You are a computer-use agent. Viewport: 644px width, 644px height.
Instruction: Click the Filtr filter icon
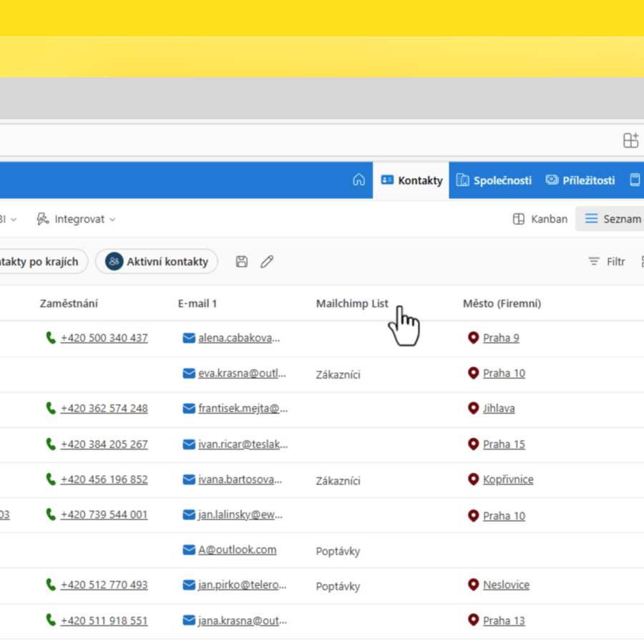[x=594, y=262]
